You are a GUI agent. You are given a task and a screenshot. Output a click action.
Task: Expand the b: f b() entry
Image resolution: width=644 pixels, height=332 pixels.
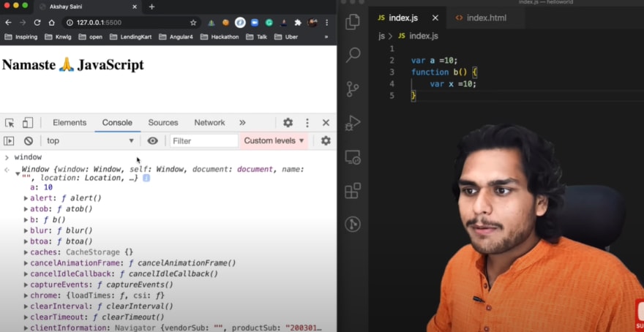point(26,219)
